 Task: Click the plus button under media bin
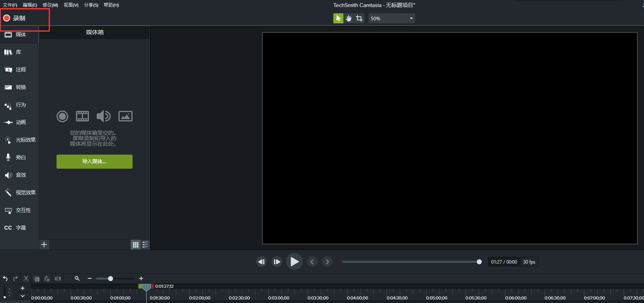click(44, 244)
